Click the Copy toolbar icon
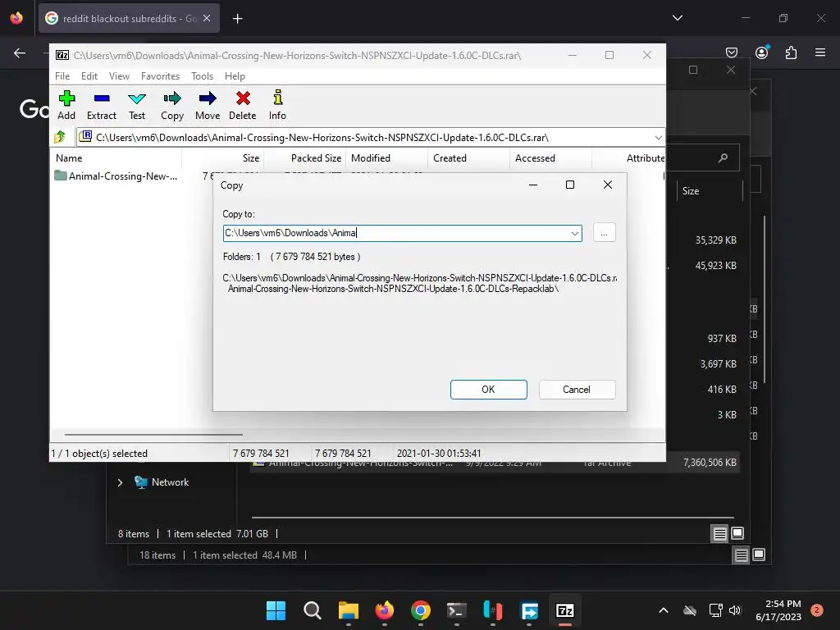840x630 pixels. click(172, 105)
